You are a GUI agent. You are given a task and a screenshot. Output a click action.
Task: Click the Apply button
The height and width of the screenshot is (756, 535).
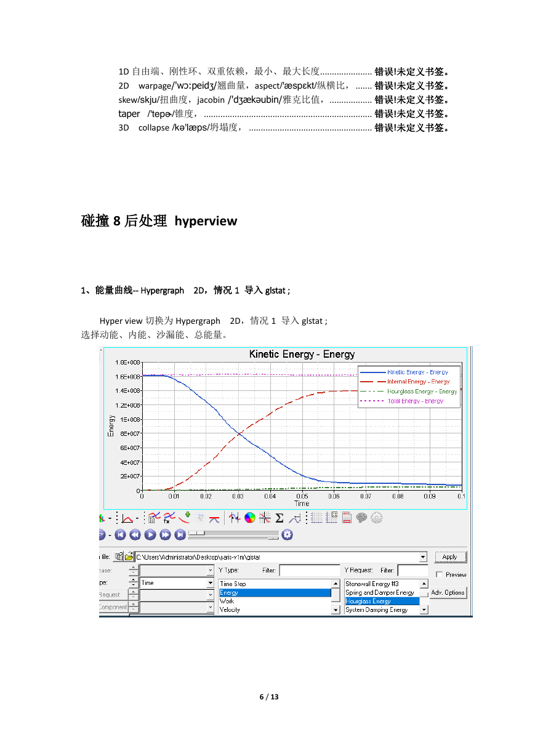[x=450, y=557]
